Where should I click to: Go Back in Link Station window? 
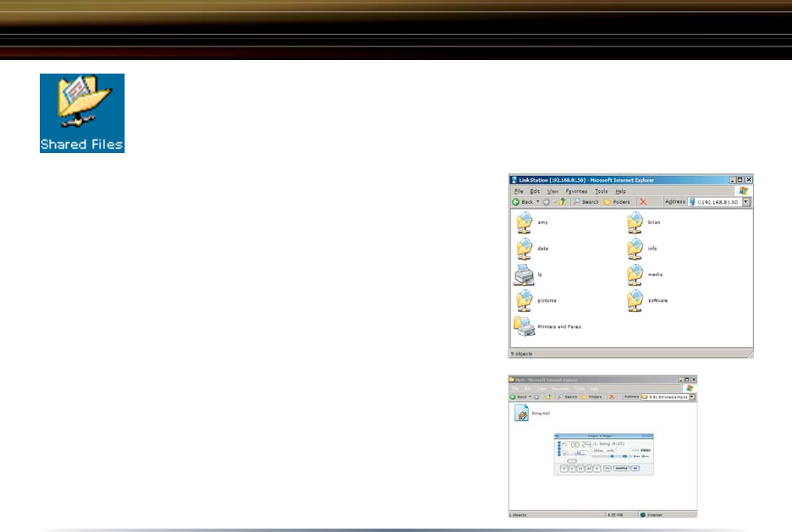click(x=523, y=202)
